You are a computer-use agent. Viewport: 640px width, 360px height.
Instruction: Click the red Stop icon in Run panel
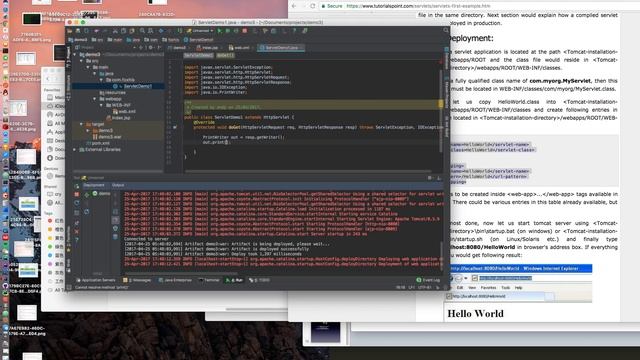coord(77,194)
